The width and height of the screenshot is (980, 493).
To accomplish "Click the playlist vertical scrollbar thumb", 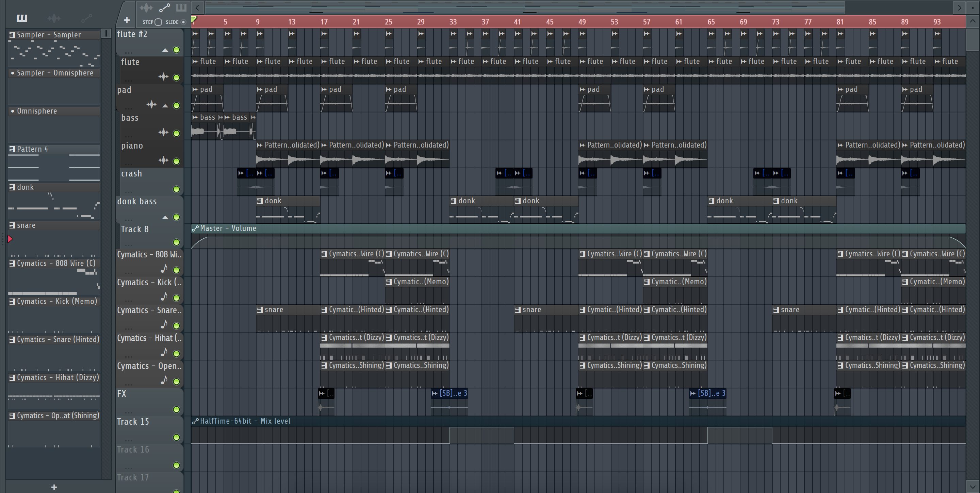I will (x=973, y=39).
